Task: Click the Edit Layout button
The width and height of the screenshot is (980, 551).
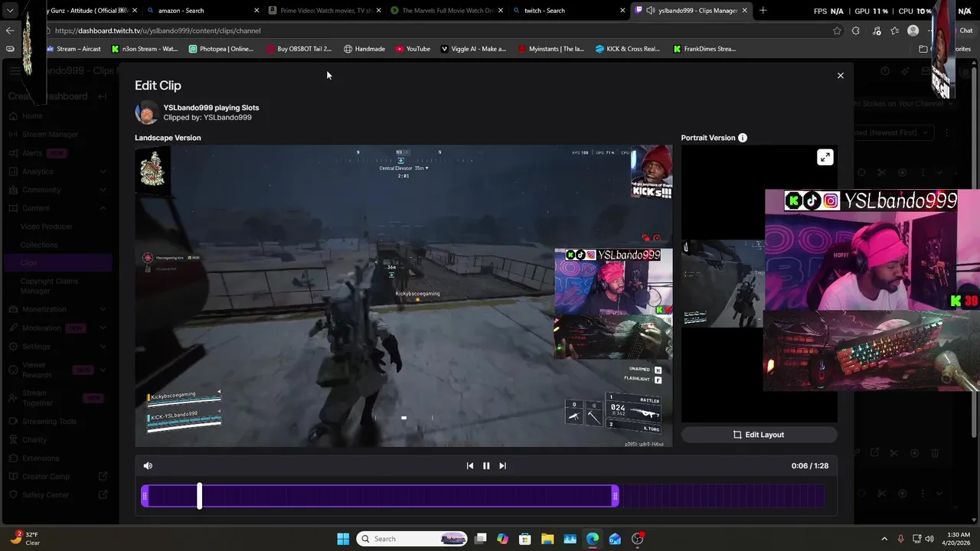Action: click(759, 435)
